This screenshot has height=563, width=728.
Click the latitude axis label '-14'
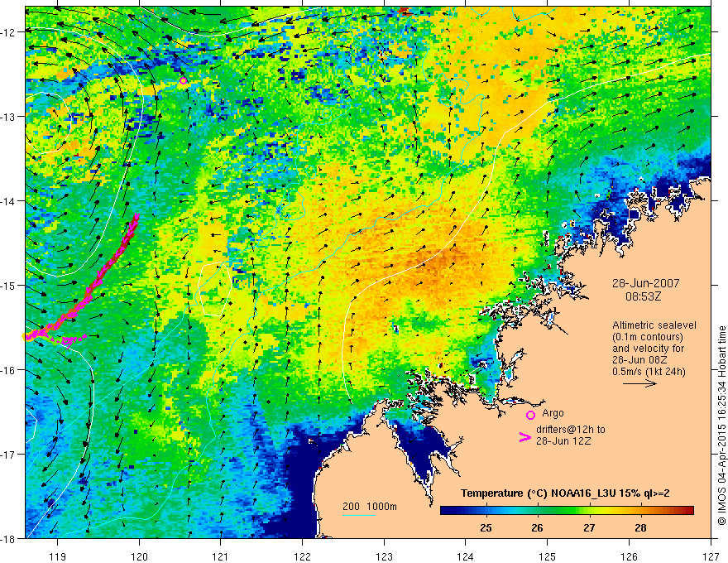point(9,201)
